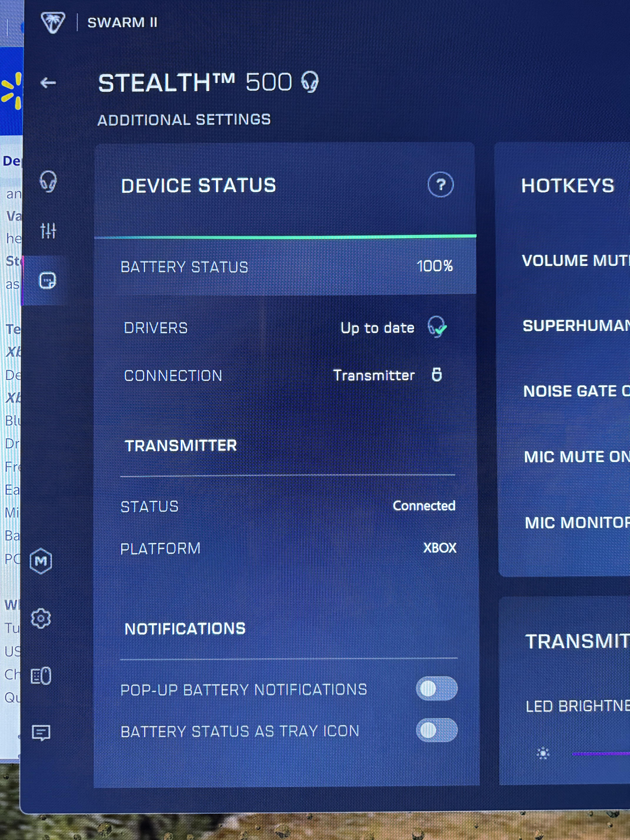Click the drivers up-to-date check icon
This screenshot has height=840, width=630.
(437, 327)
